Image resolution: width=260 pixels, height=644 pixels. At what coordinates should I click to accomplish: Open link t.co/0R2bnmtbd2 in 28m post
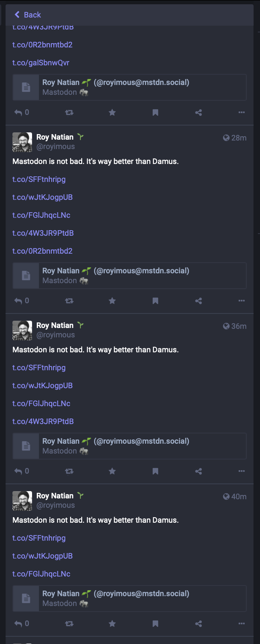(x=42, y=251)
